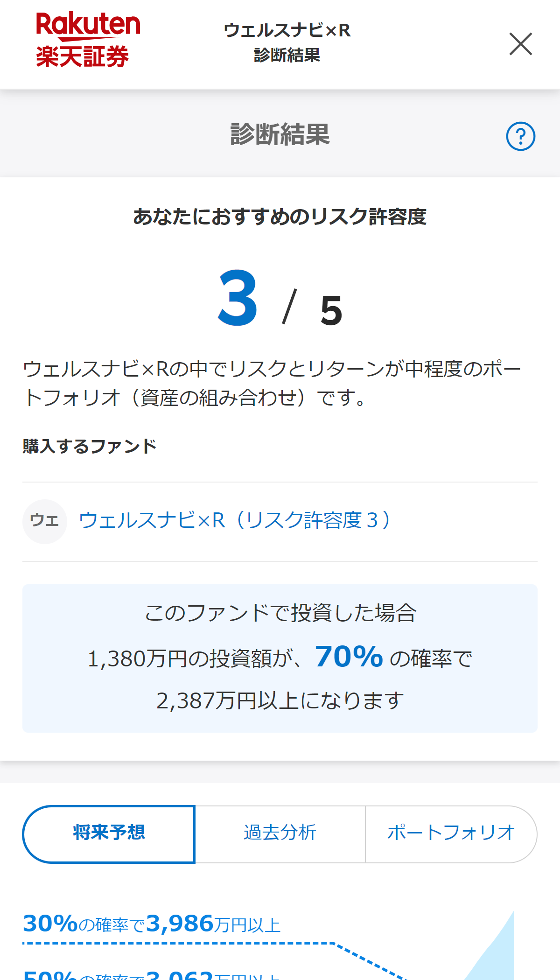Click the gray 診断結果 section heading
The height and width of the screenshot is (980, 560).
coord(280,135)
